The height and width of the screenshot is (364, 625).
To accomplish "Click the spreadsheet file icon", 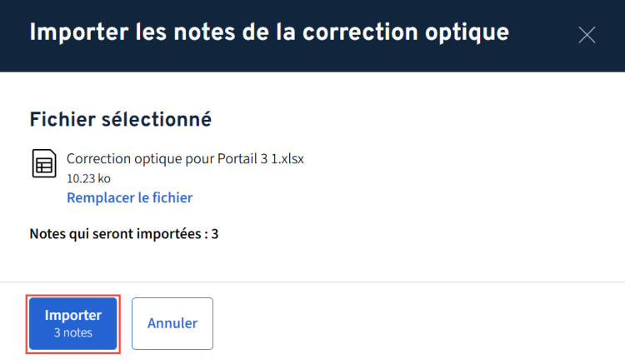I will click(43, 163).
